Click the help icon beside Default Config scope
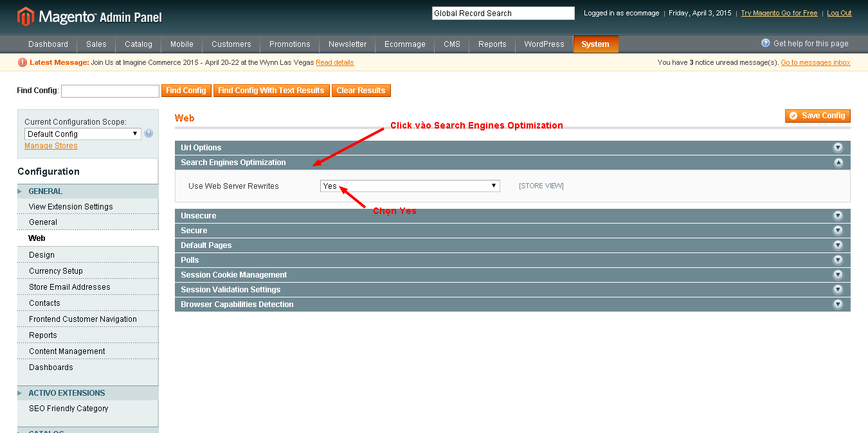 pos(149,134)
